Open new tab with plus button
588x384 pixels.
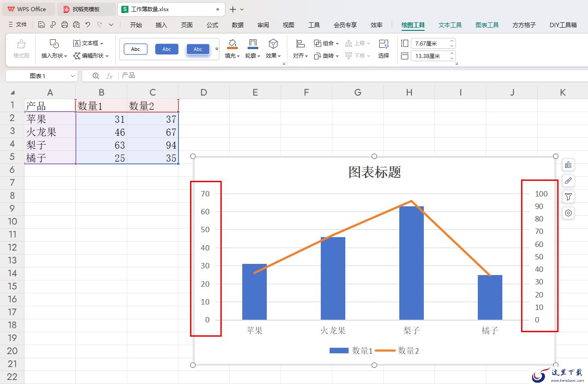pyautogui.click(x=232, y=9)
